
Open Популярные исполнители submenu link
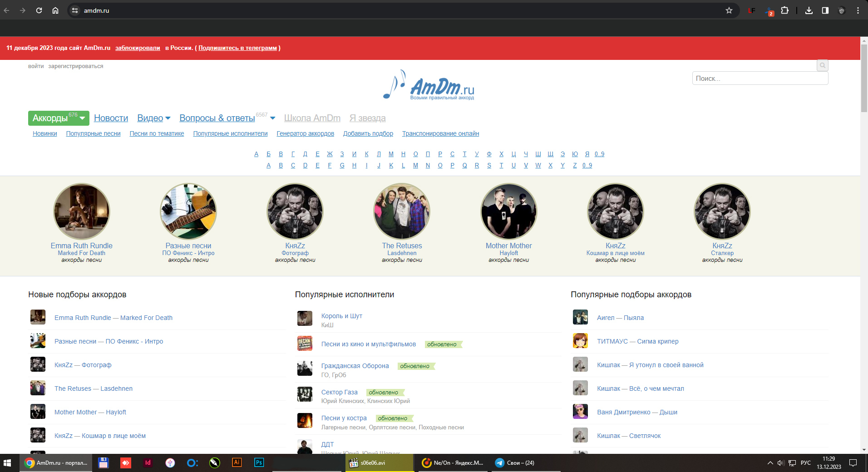[x=231, y=133]
